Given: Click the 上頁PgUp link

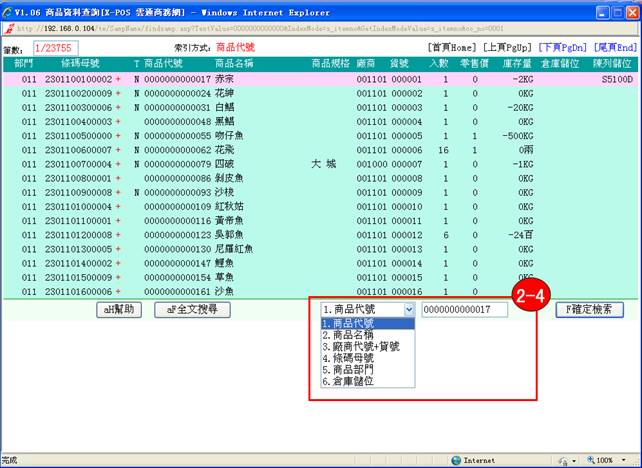Looking at the screenshot, I should [507, 47].
